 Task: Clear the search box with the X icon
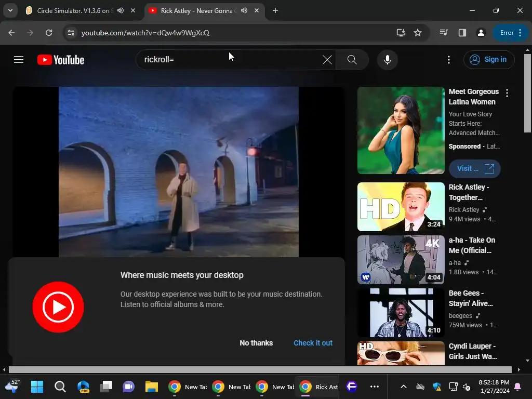tap(327, 60)
